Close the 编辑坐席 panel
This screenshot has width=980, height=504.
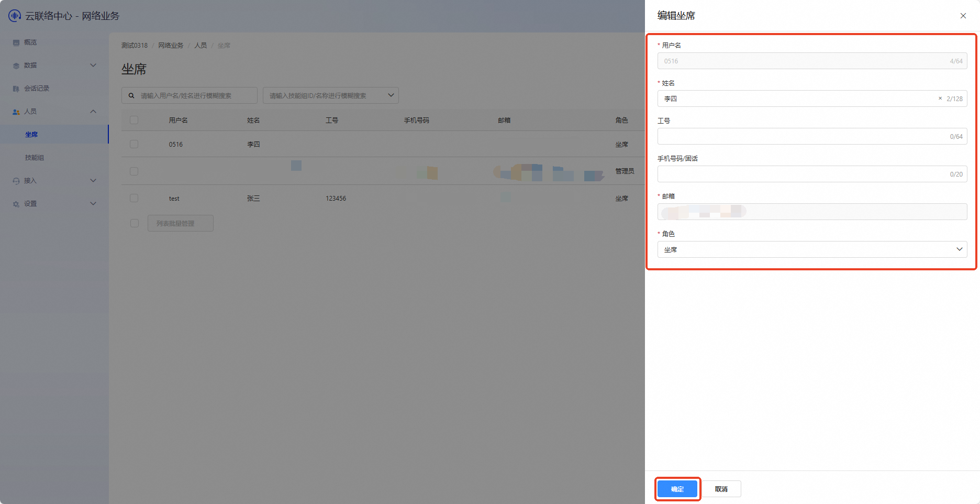[x=963, y=16]
